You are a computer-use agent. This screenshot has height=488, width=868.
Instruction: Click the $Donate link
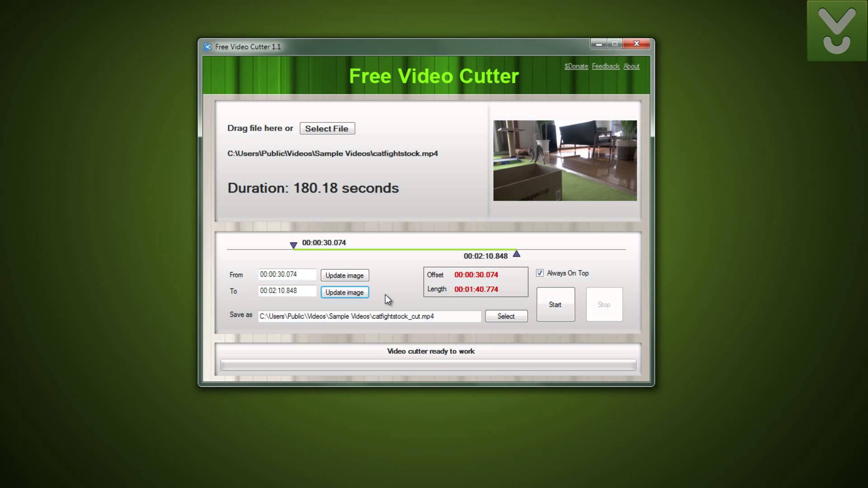(576, 66)
